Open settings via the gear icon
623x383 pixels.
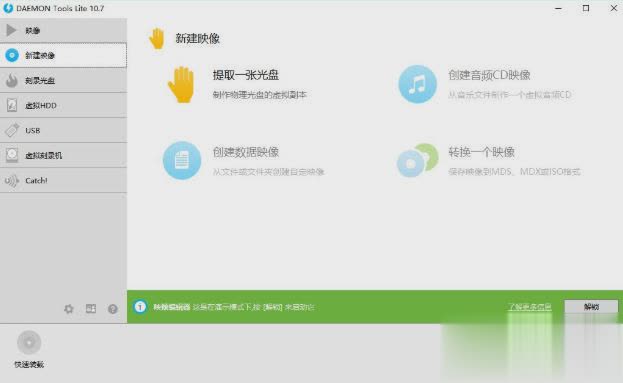point(69,309)
